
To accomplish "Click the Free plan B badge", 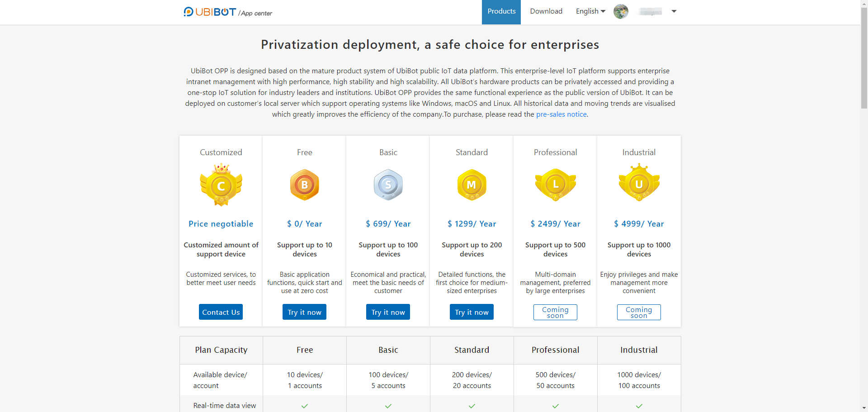I will pyautogui.click(x=305, y=185).
